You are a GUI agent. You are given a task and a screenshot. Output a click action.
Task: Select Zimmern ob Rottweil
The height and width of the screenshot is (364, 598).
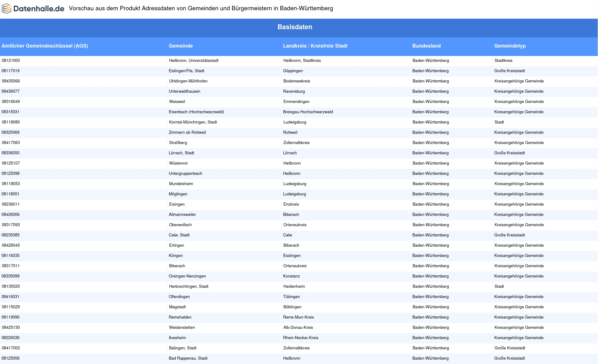point(187,133)
